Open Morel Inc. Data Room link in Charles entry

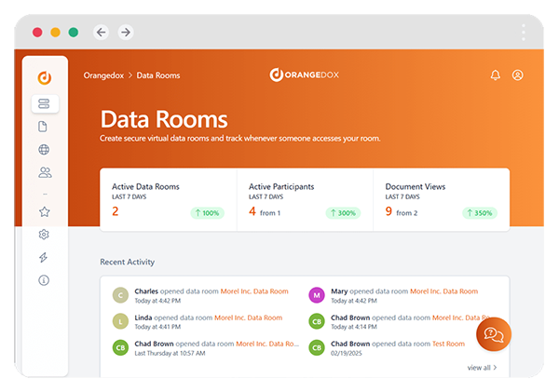coord(254,291)
